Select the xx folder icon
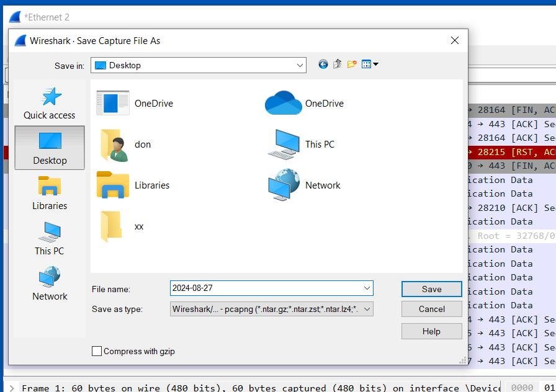Image resolution: width=556 pixels, height=392 pixels. pyautogui.click(x=112, y=226)
